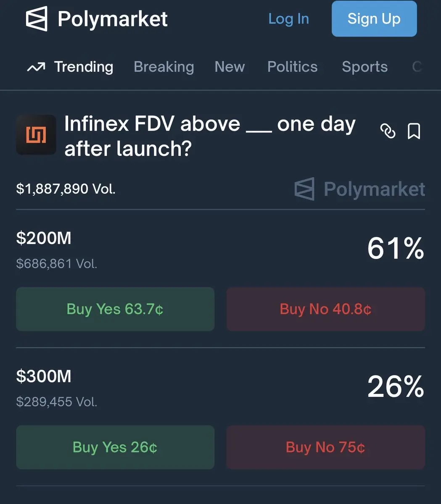This screenshot has height=504, width=441.
Task: Click the Polymarket logo icon in header
Action: (36, 19)
